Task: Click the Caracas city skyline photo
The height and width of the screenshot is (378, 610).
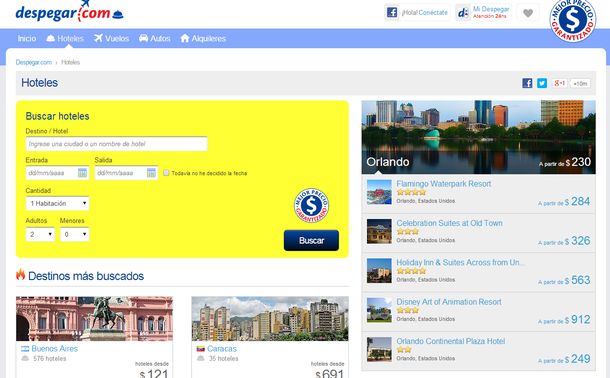Action: point(270,319)
